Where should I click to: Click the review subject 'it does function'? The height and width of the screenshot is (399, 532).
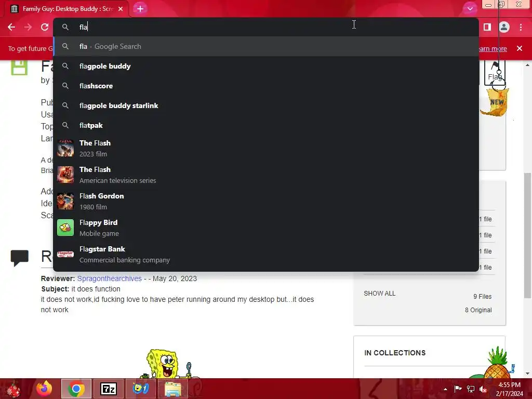[x=96, y=289]
